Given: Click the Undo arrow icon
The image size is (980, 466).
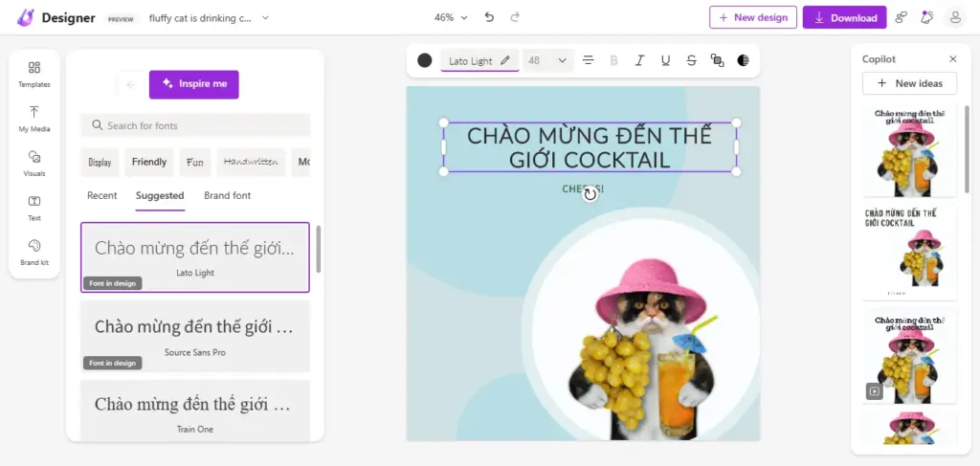Looking at the screenshot, I should point(490,17).
